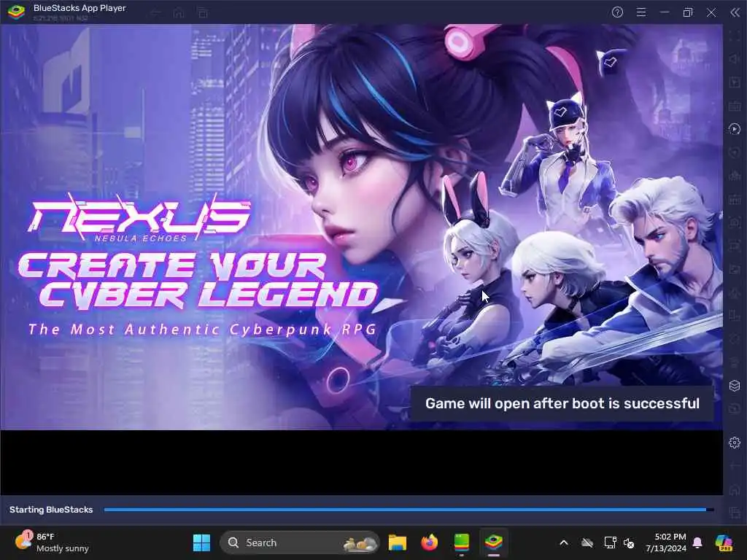Click the green app icon beside Firefox
The width and height of the screenshot is (747, 560).
click(x=462, y=542)
